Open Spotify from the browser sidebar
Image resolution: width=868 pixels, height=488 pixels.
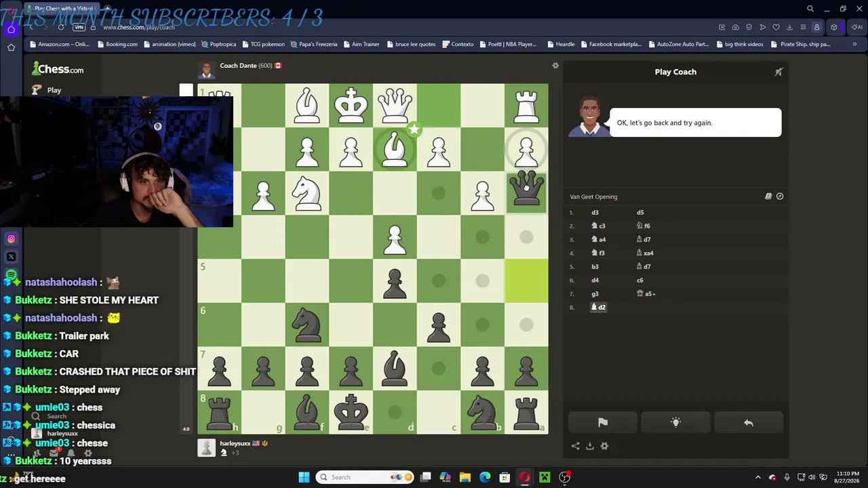11,275
